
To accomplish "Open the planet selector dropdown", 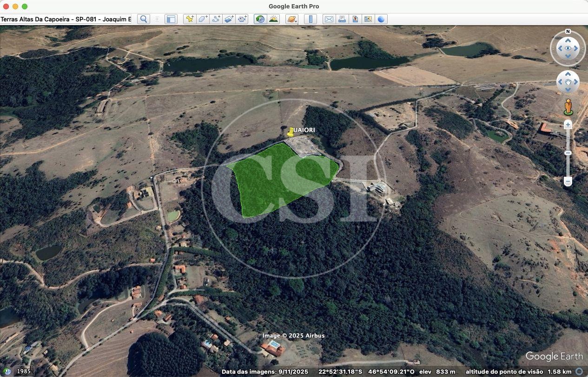I will point(292,19).
